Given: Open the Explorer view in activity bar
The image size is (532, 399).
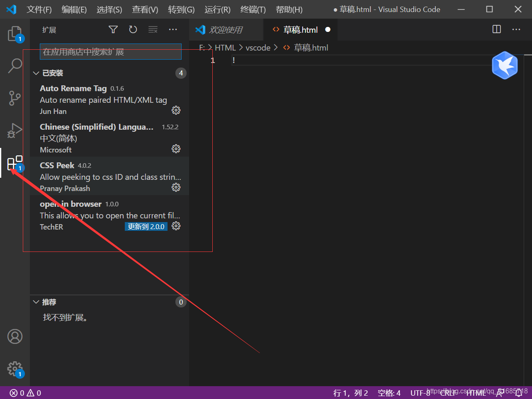Looking at the screenshot, I should click(x=15, y=34).
